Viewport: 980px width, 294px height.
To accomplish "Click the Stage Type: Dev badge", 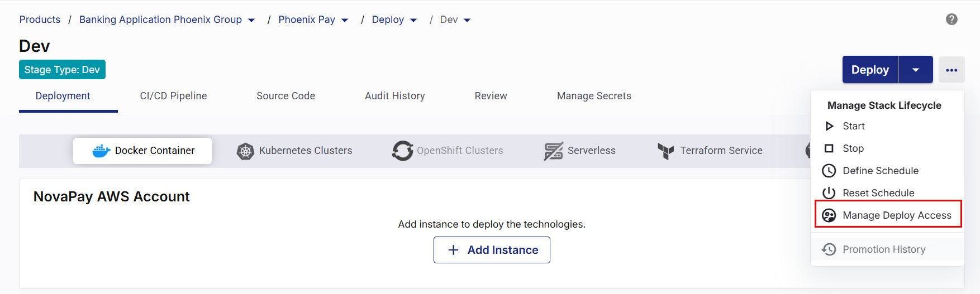I will coord(62,70).
